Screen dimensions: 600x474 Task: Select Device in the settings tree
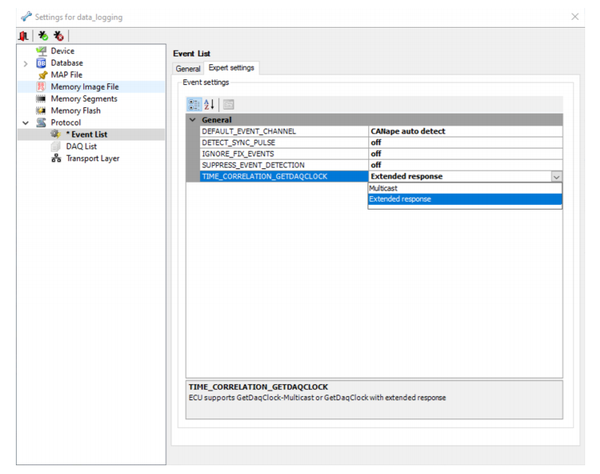tap(62, 51)
